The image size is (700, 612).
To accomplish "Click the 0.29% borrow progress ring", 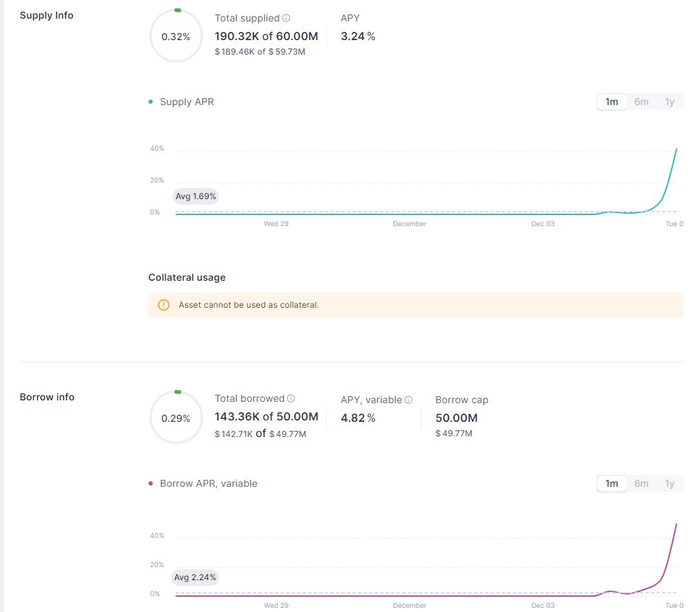I will 176,418.
